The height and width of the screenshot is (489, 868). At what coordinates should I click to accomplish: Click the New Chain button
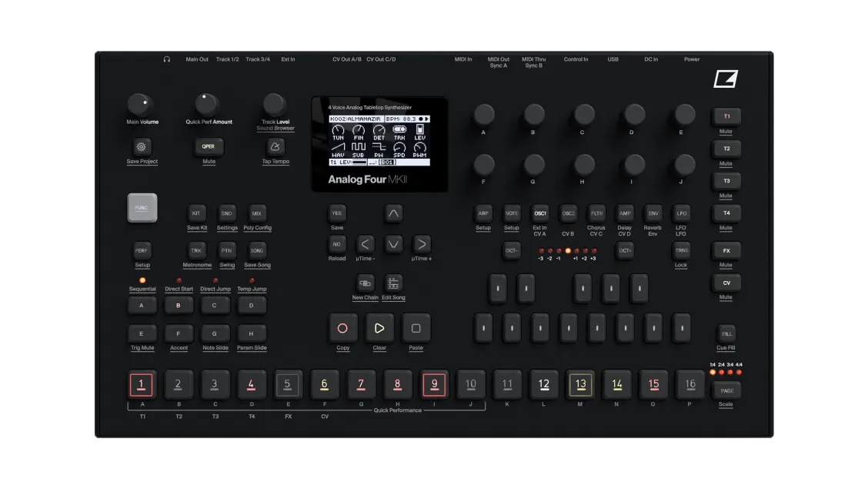(x=365, y=283)
